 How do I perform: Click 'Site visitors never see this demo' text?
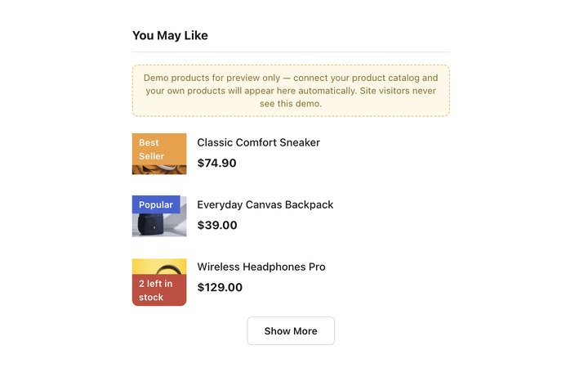point(348,96)
